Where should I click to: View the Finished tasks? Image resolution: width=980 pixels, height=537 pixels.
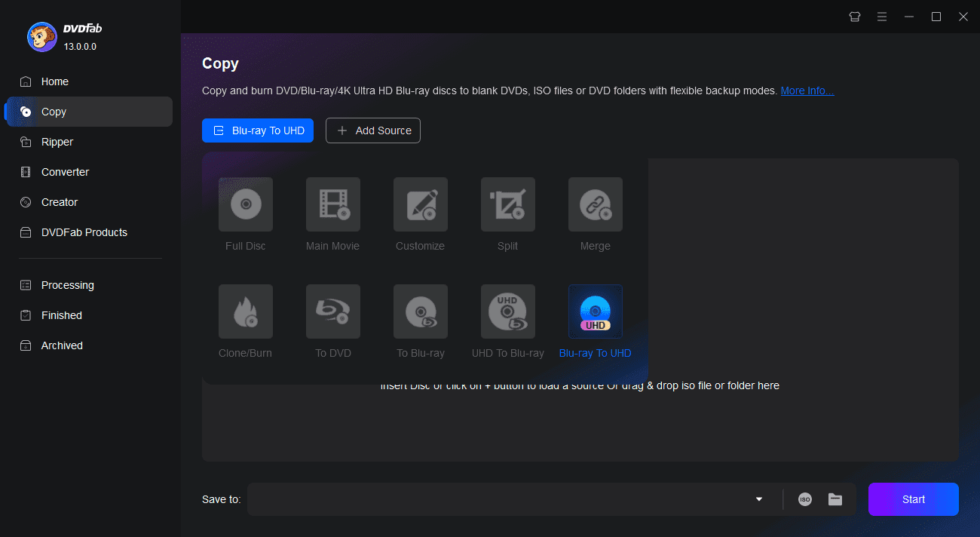pos(89,315)
